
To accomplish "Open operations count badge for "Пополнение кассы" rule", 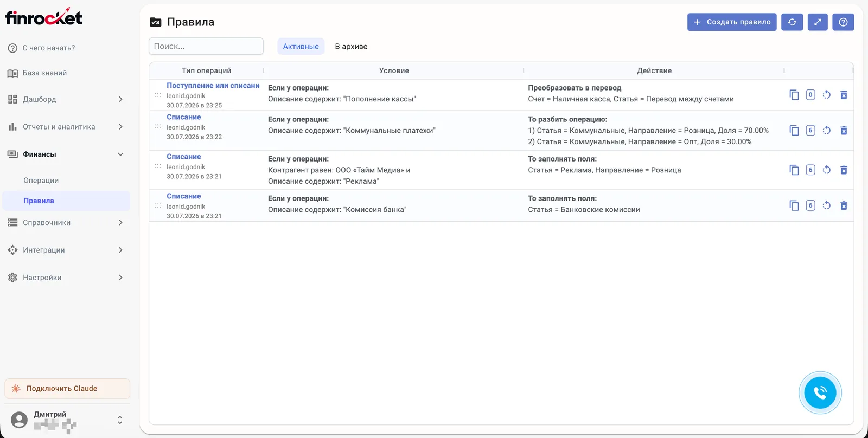I will tap(810, 95).
